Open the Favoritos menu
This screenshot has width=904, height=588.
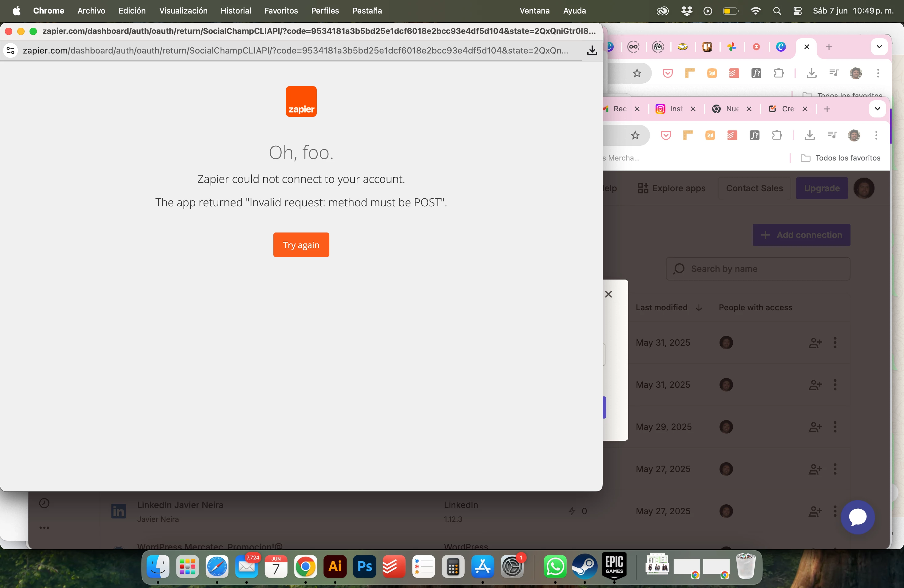coord(281,11)
